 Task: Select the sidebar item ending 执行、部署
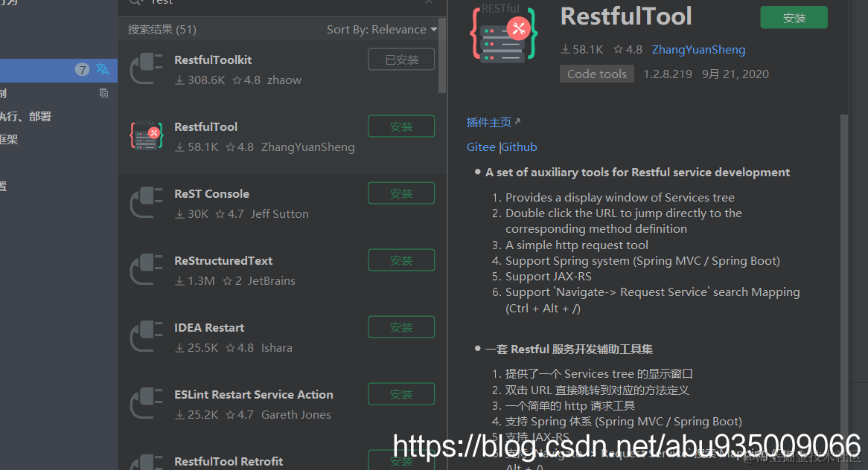coord(25,117)
